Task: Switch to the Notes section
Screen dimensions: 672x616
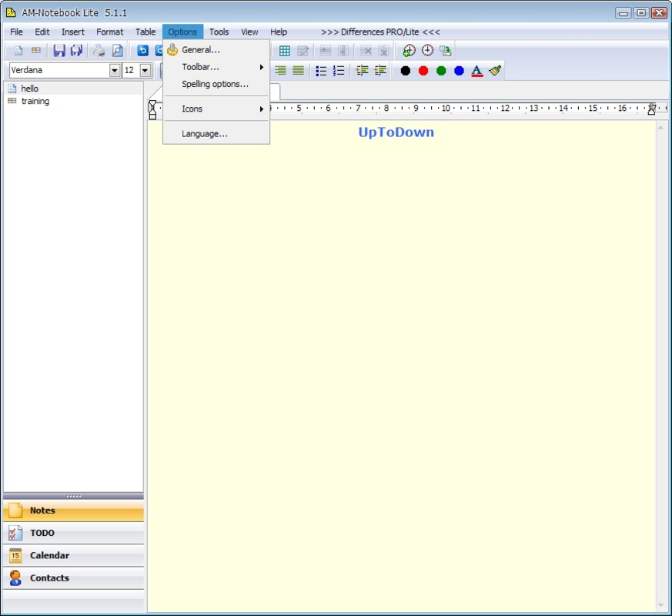Action: pyautogui.click(x=73, y=511)
